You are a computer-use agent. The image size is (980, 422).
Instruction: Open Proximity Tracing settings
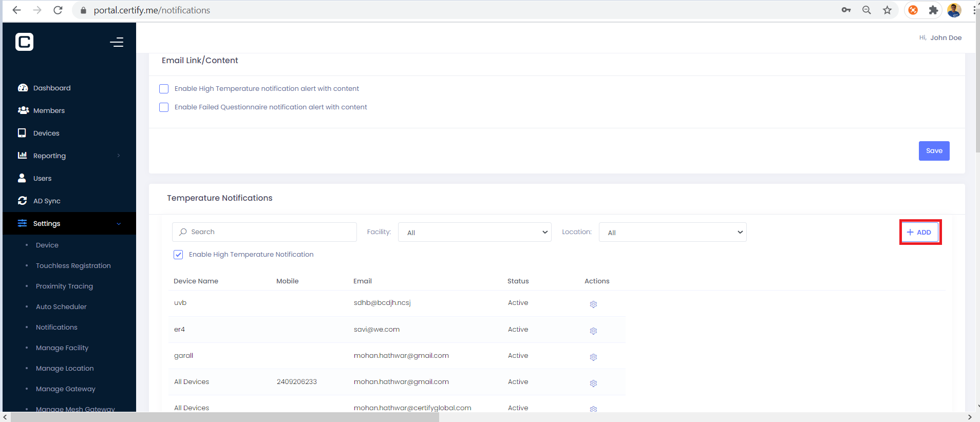(x=64, y=286)
